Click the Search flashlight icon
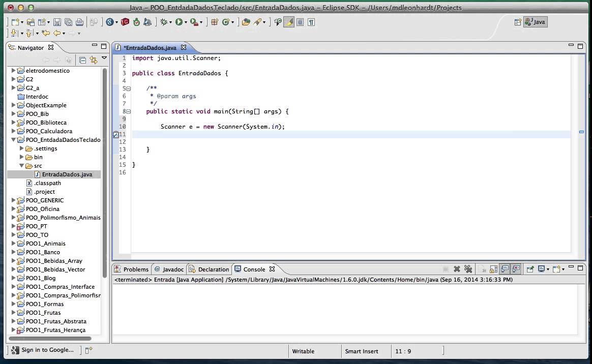592x364 pixels. (257, 22)
